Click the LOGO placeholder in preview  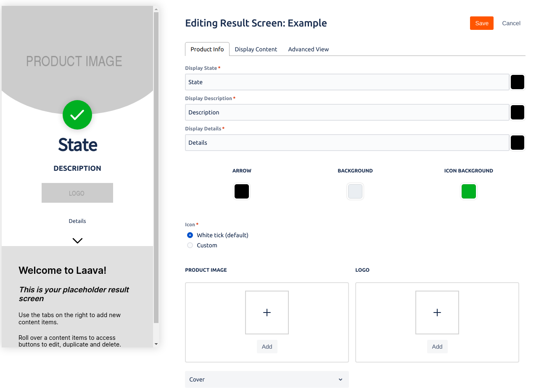tap(77, 193)
